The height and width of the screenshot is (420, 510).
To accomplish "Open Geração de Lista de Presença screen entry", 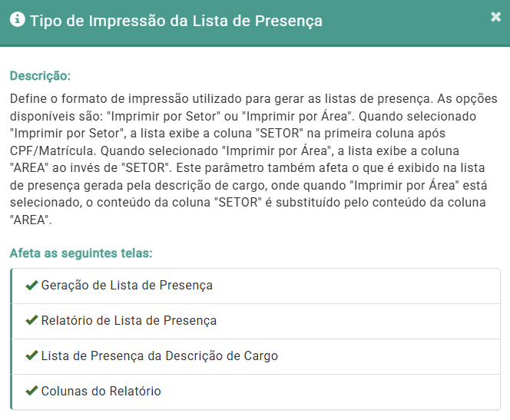I will pyautogui.click(x=127, y=286).
